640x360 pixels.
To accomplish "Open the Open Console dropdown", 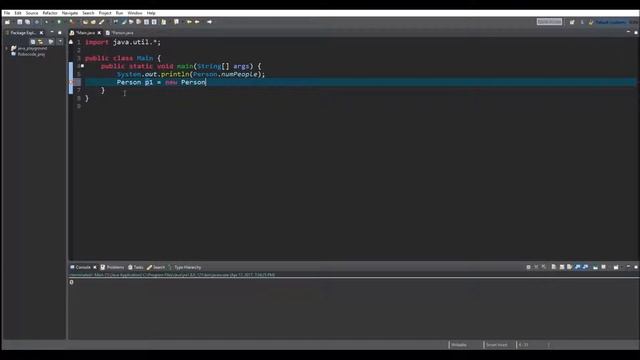I will coord(616,267).
